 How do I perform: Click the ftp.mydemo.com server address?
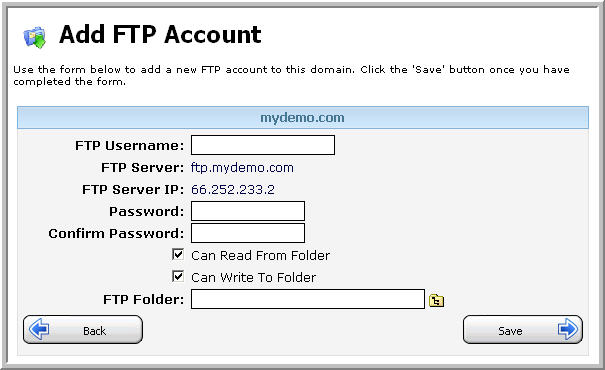242,168
